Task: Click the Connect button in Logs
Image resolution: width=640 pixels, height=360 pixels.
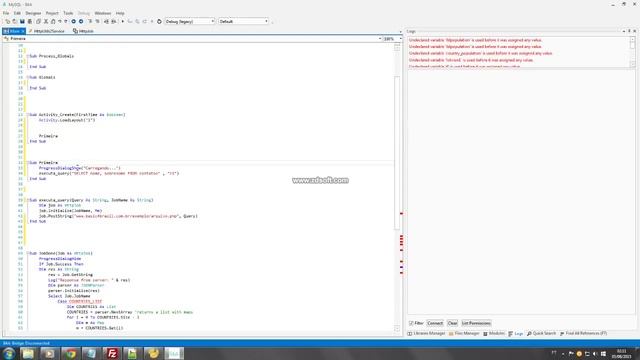Action: pos(435,323)
